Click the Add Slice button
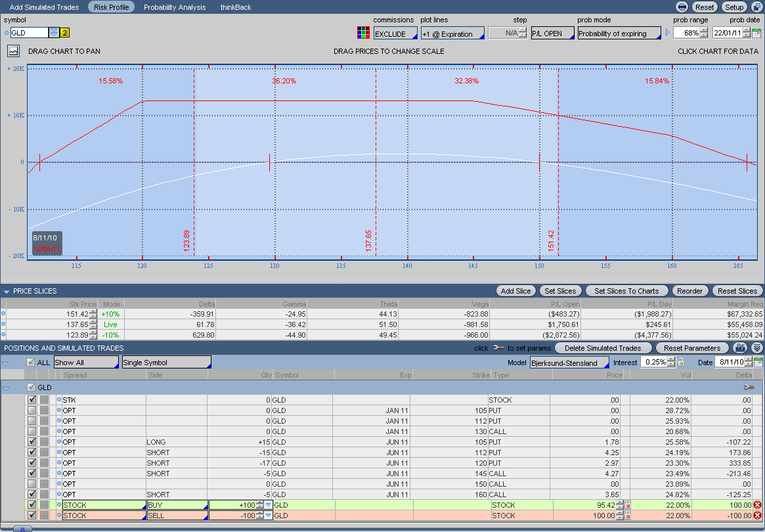 pos(515,291)
